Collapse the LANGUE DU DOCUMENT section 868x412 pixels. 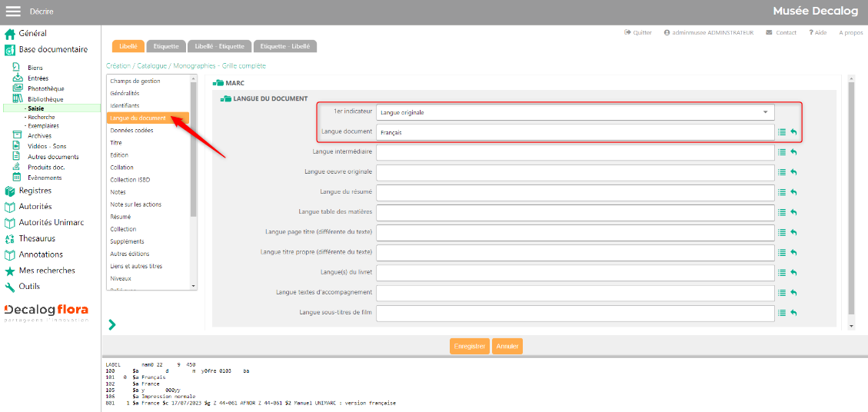[225, 99]
